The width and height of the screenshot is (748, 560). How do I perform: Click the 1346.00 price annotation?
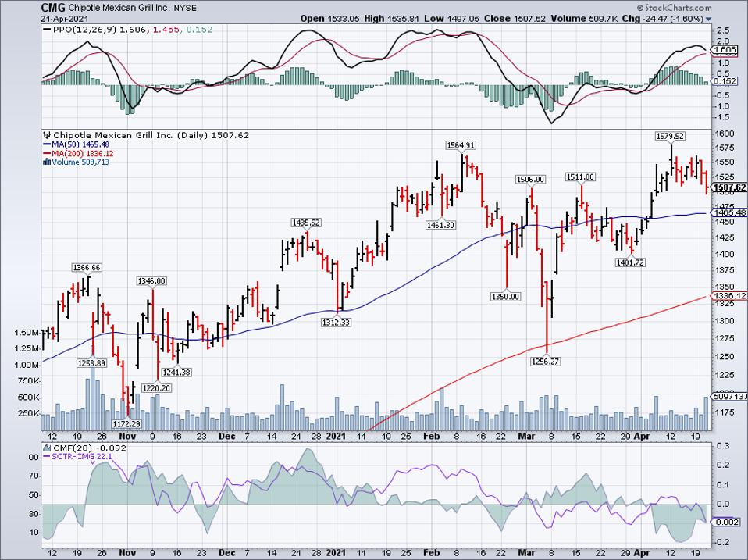pos(151,281)
